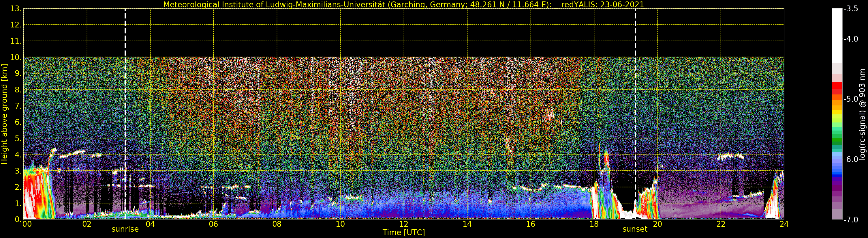Click the '-6.0' colorbar tick label
The width and height of the screenshot is (868, 238).
tap(851, 159)
